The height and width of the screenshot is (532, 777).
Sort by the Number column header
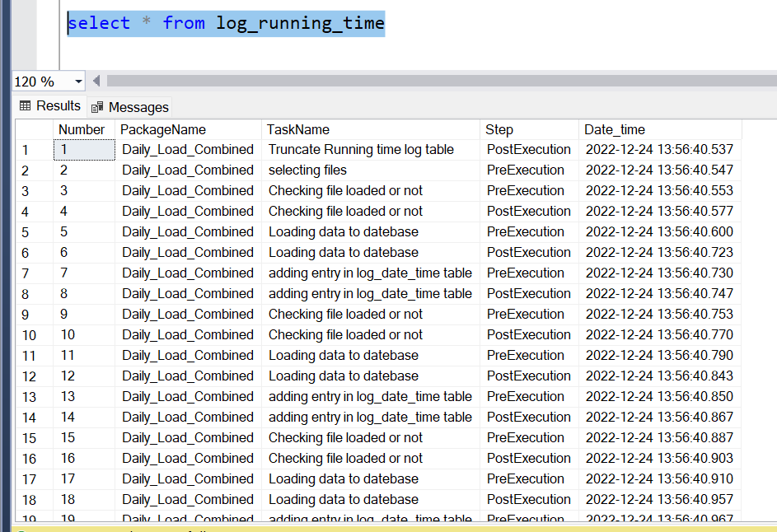[x=79, y=129]
